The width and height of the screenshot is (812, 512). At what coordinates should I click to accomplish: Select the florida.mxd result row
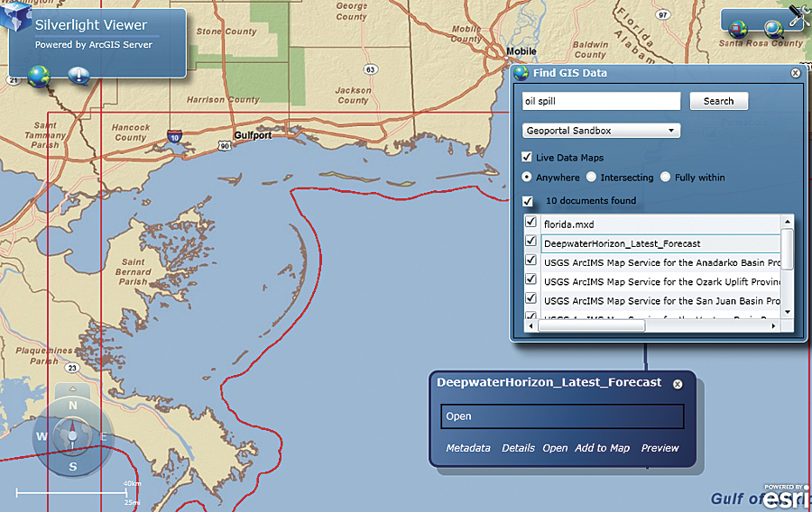tap(660, 224)
